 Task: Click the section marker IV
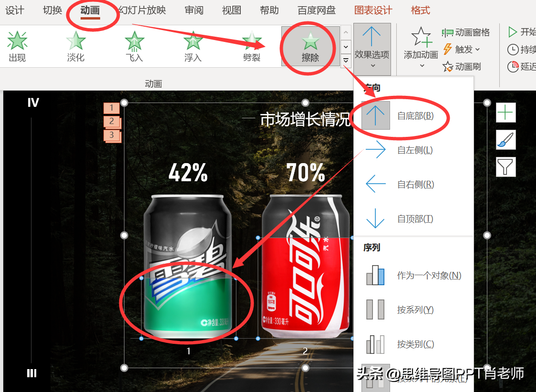pyautogui.click(x=33, y=103)
